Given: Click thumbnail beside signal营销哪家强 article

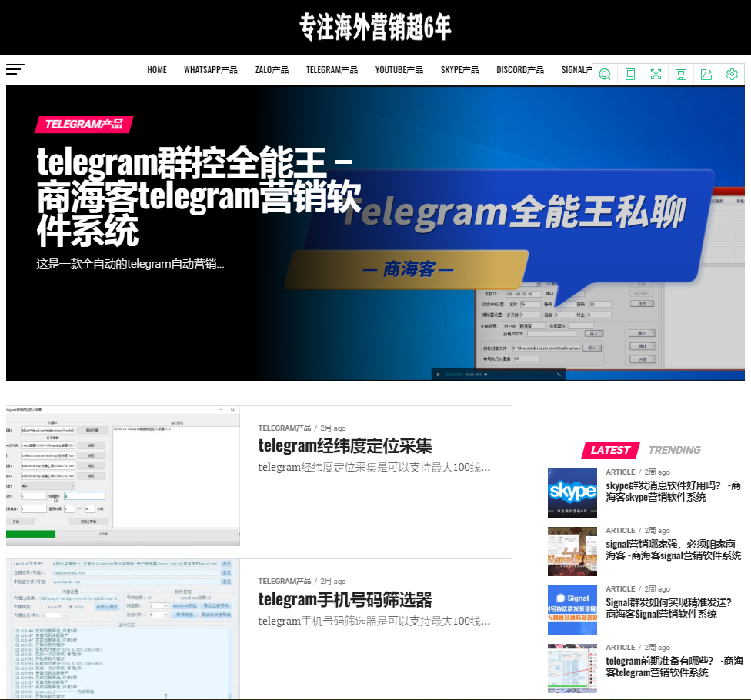Looking at the screenshot, I should pos(572,551).
